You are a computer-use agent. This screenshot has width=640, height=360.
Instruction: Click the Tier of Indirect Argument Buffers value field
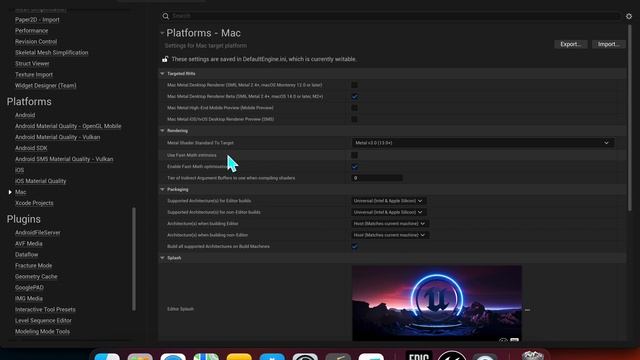click(x=377, y=178)
